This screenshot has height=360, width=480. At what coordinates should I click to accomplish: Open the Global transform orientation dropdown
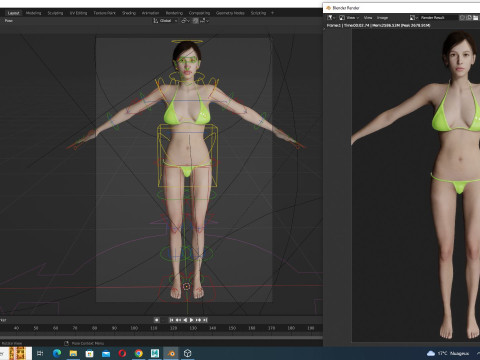[165, 21]
